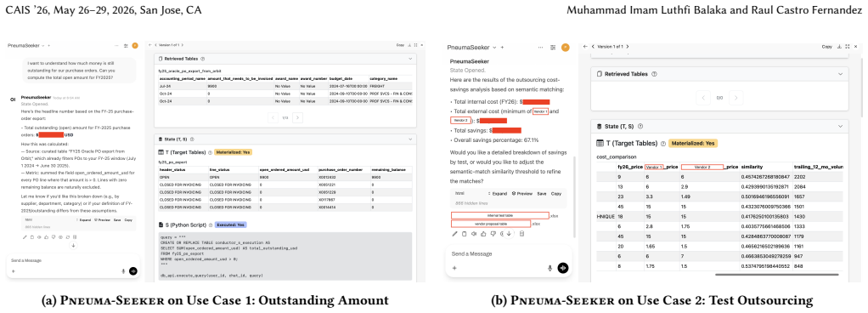868x313 pixels.
Task: Edit the response with the pencil icon in the Test Outsourcing chat
Action: [454, 233]
